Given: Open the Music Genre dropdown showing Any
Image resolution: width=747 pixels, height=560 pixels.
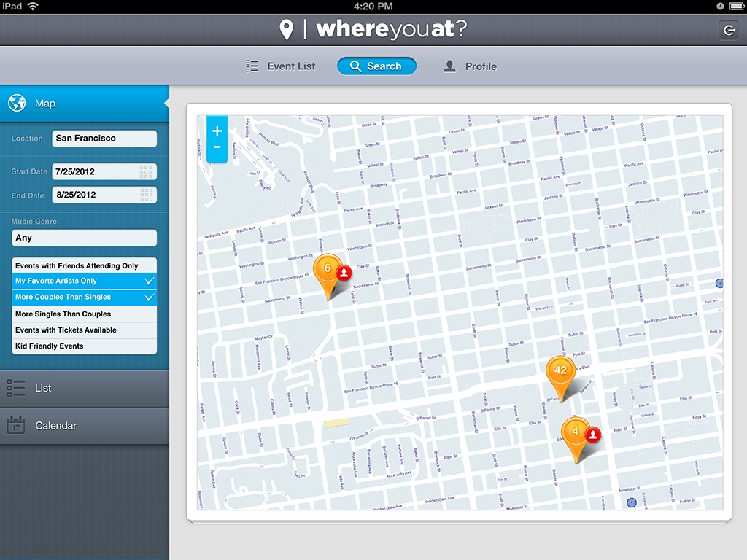Looking at the screenshot, I should (x=85, y=238).
